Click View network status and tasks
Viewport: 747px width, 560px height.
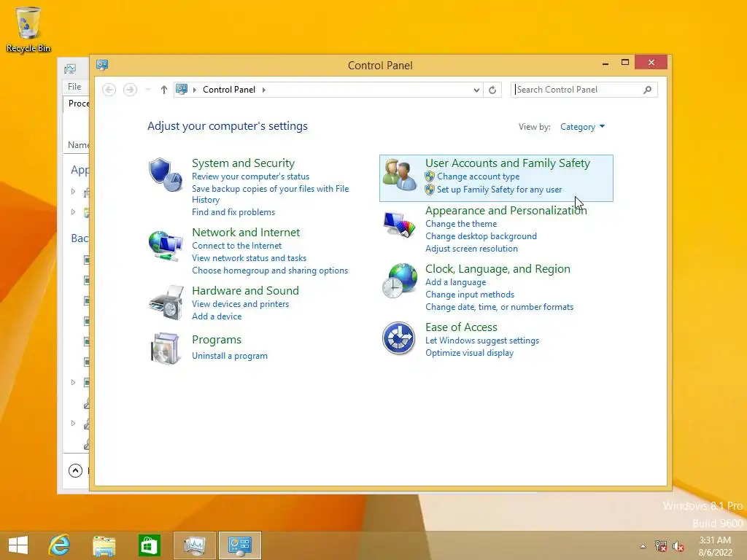pyautogui.click(x=249, y=258)
